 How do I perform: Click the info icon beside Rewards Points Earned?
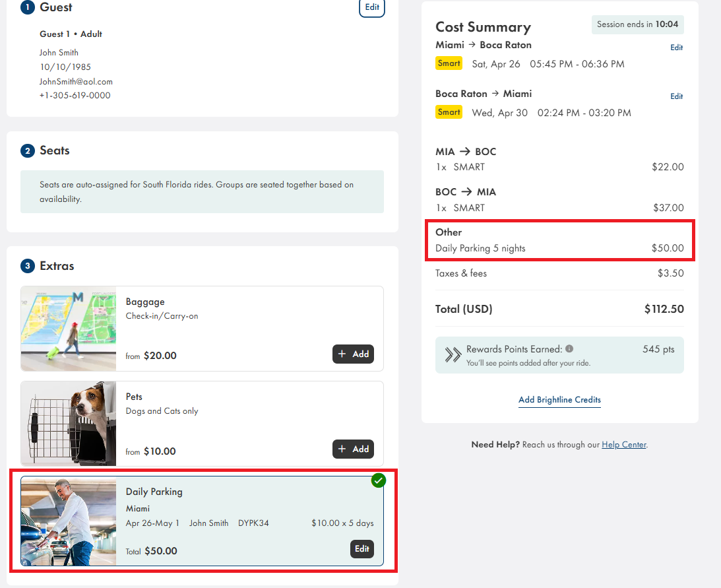[x=569, y=349]
